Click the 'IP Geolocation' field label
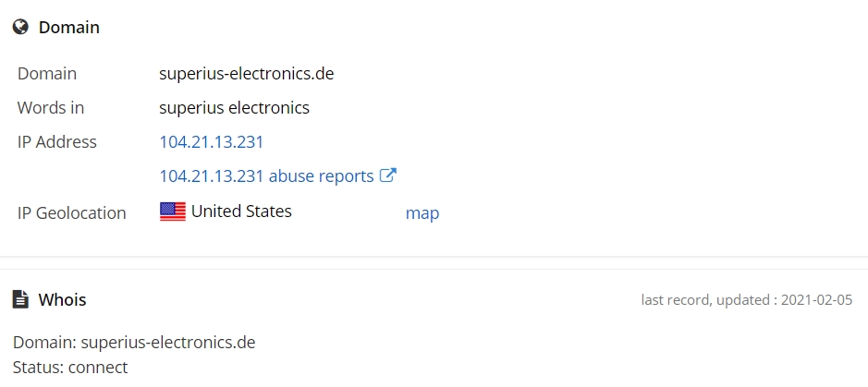Screen dimensions: 868x387 pyautogui.click(x=71, y=213)
